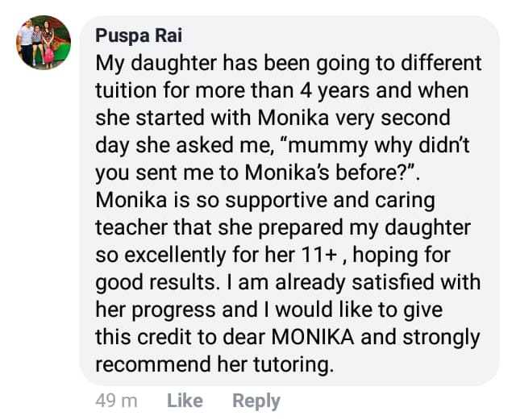This screenshot has width=516, height=420.
Task: Reply to Puspa Rai's comment
Action: click(x=256, y=401)
